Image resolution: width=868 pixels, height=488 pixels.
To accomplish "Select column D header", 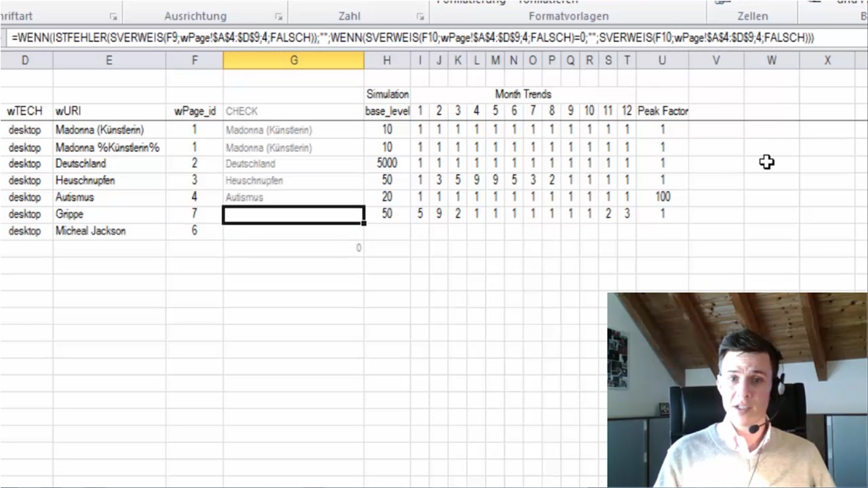I will click(x=25, y=60).
